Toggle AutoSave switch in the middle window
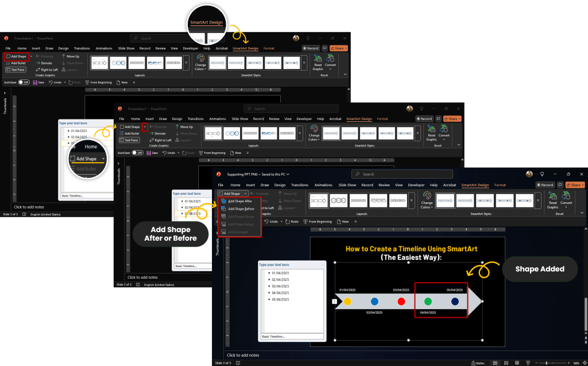 click(138, 153)
